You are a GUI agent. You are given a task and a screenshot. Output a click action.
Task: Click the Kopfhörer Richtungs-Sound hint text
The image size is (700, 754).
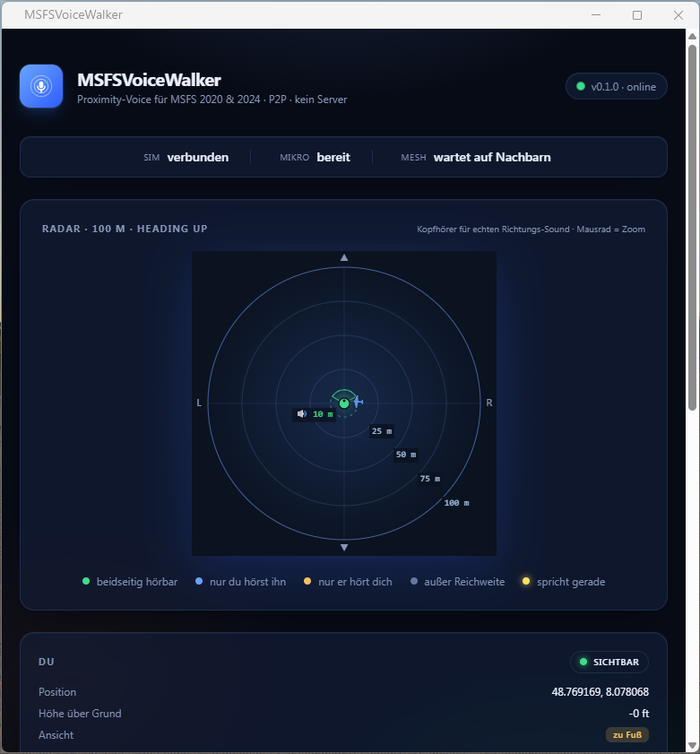point(531,230)
